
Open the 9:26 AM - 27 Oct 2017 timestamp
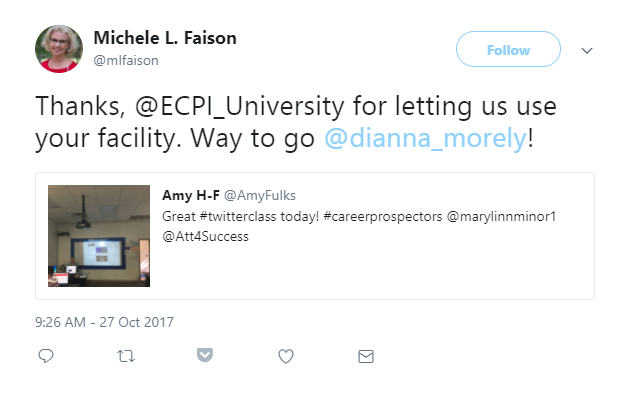104,322
